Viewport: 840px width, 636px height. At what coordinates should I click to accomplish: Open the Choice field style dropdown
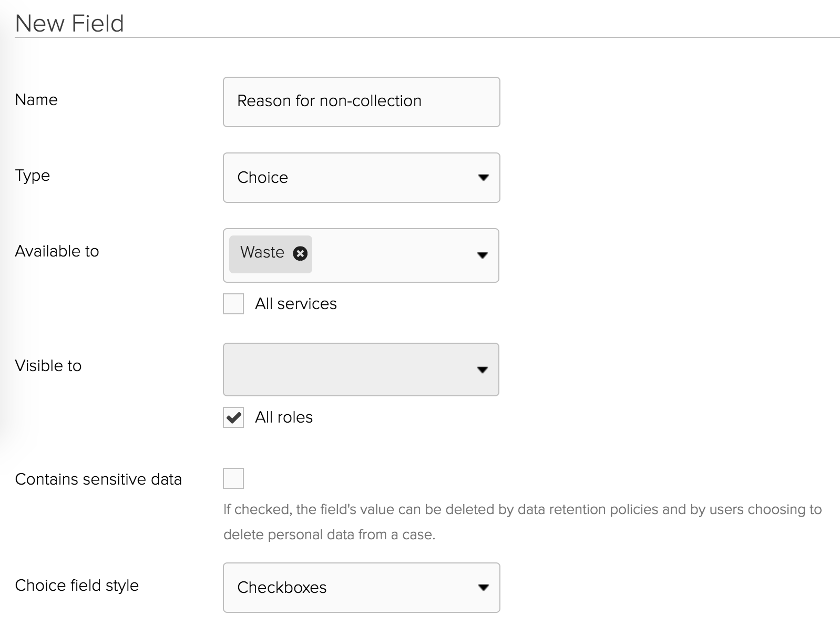tap(361, 587)
